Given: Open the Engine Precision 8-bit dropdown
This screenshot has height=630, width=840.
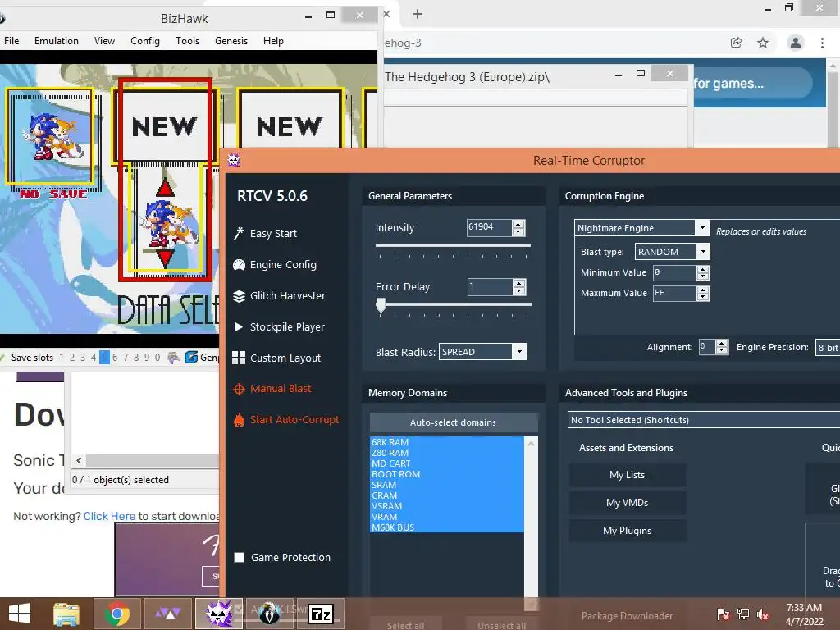Looking at the screenshot, I should (827, 347).
